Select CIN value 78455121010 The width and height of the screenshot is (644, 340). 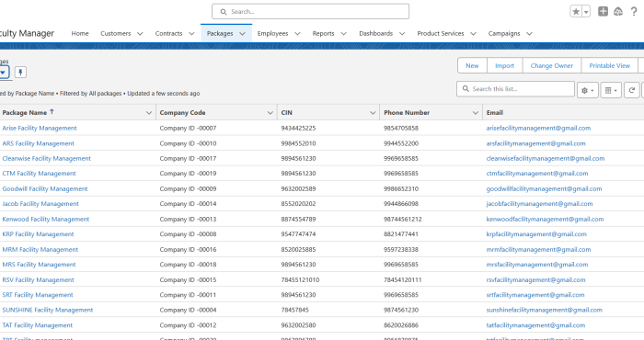point(300,279)
